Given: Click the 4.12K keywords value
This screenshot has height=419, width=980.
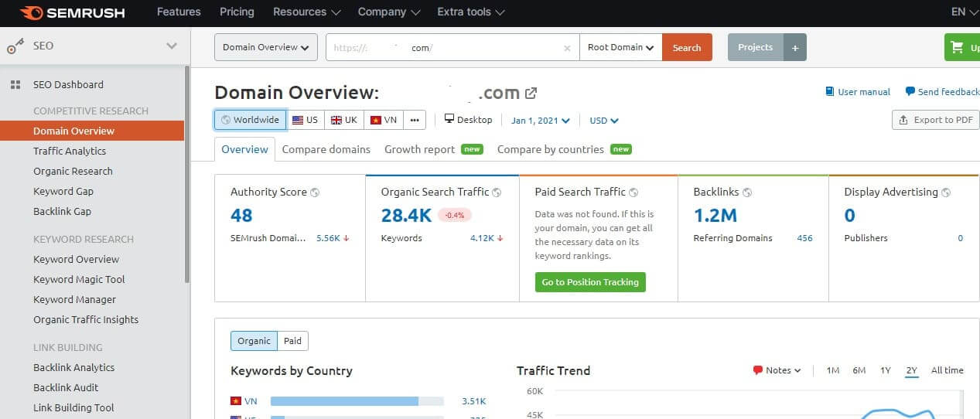Looking at the screenshot, I should coord(482,238).
